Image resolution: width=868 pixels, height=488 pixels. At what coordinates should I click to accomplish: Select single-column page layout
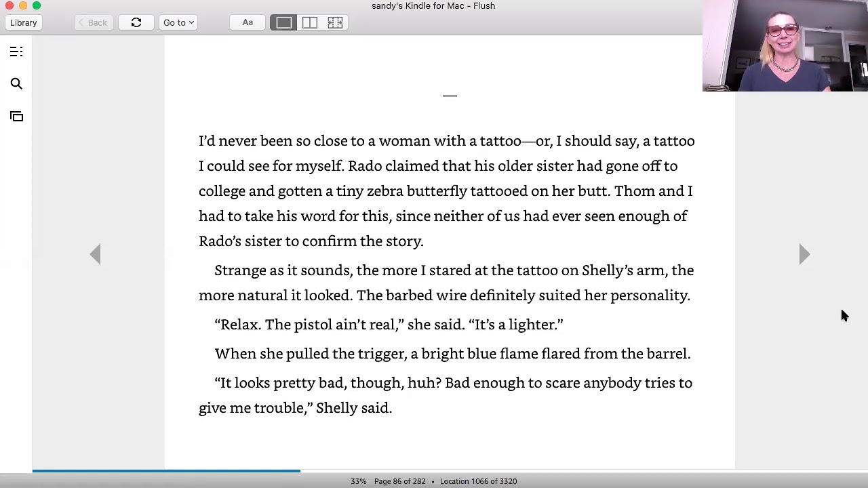point(283,22)
